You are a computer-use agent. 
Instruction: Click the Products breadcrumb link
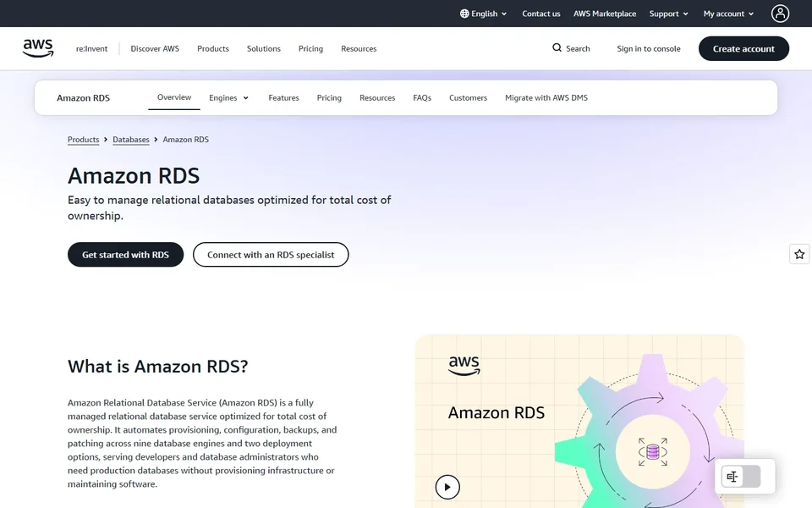point(83,139)
